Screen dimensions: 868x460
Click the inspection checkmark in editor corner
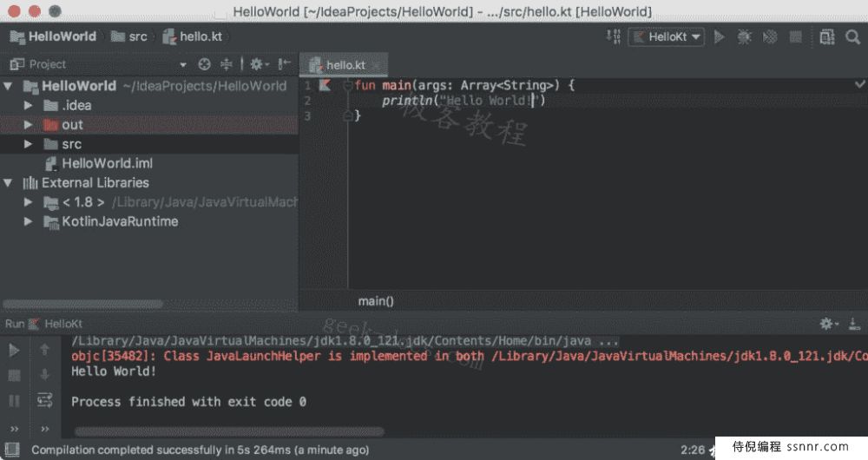point(859,84)
